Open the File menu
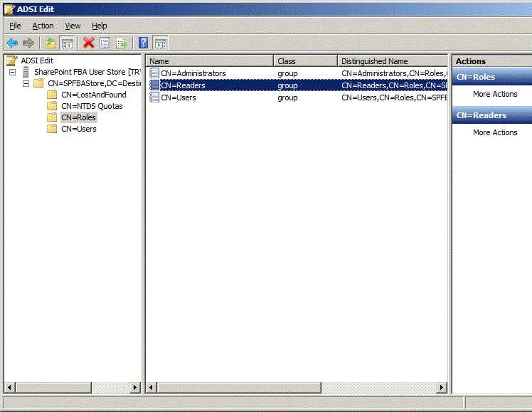Screen dimensions: 532x412 click(x=15, y=26)
